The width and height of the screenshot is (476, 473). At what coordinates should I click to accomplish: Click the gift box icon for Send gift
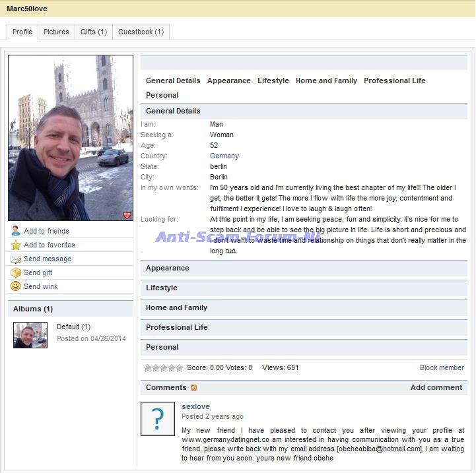click(x=16, y=272)
